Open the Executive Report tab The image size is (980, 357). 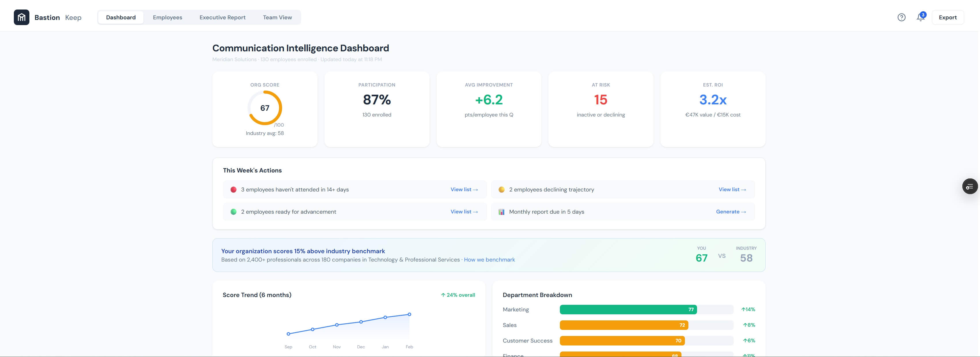(222, 17)
